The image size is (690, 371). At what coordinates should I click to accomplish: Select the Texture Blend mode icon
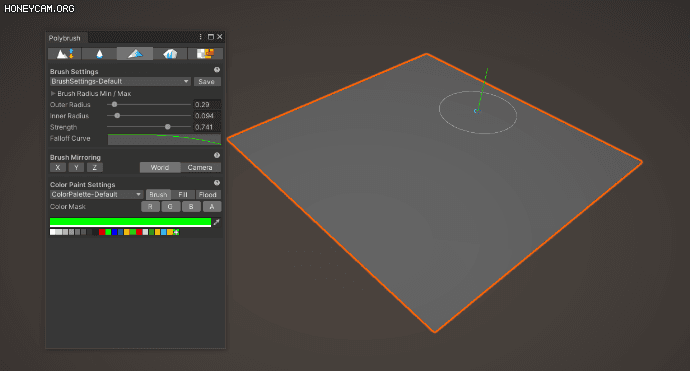click(x=205, y=54)
